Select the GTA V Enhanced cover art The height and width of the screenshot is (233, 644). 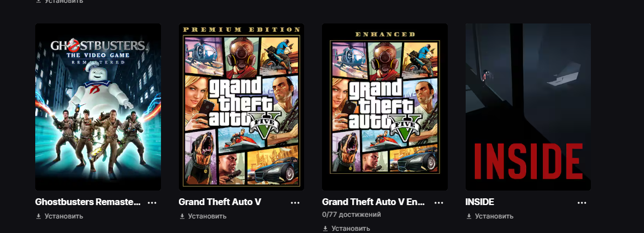coord(385,107)
